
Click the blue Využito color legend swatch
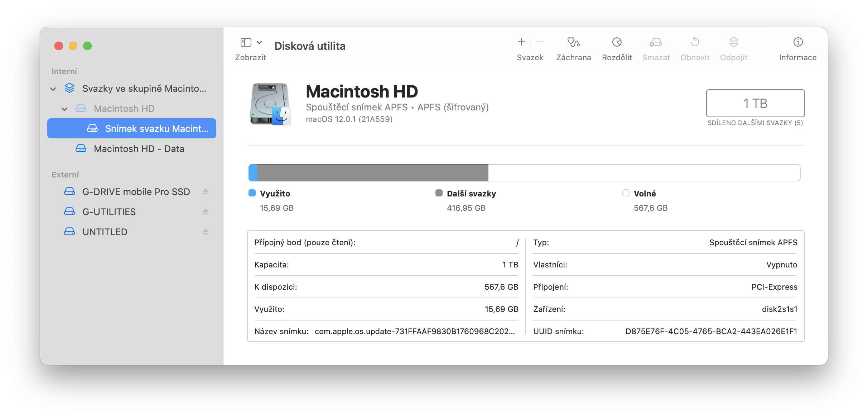coord(252,193)
